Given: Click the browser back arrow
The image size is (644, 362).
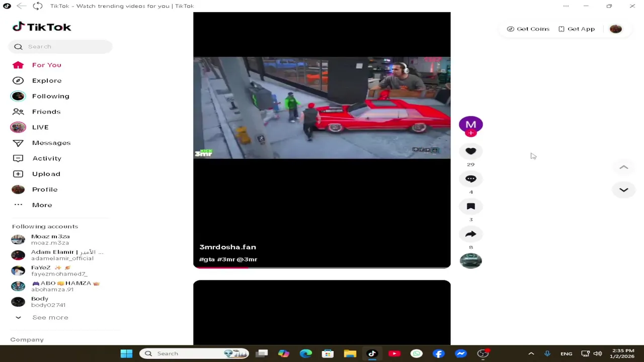Looking at the screenshot, I should click(21, 6).
